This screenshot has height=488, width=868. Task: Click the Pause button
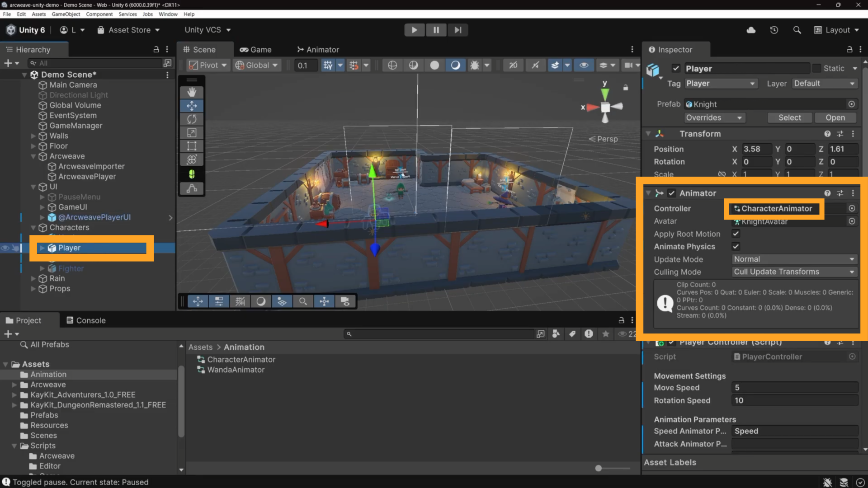point(436,30)
